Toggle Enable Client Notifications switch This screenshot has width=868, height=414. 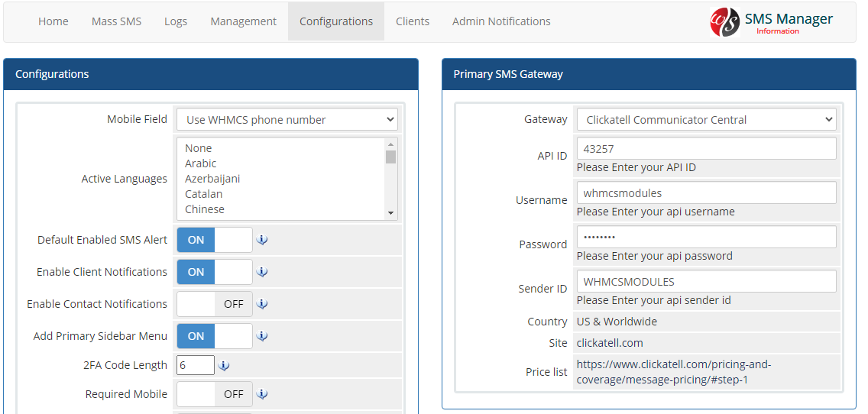215,273
